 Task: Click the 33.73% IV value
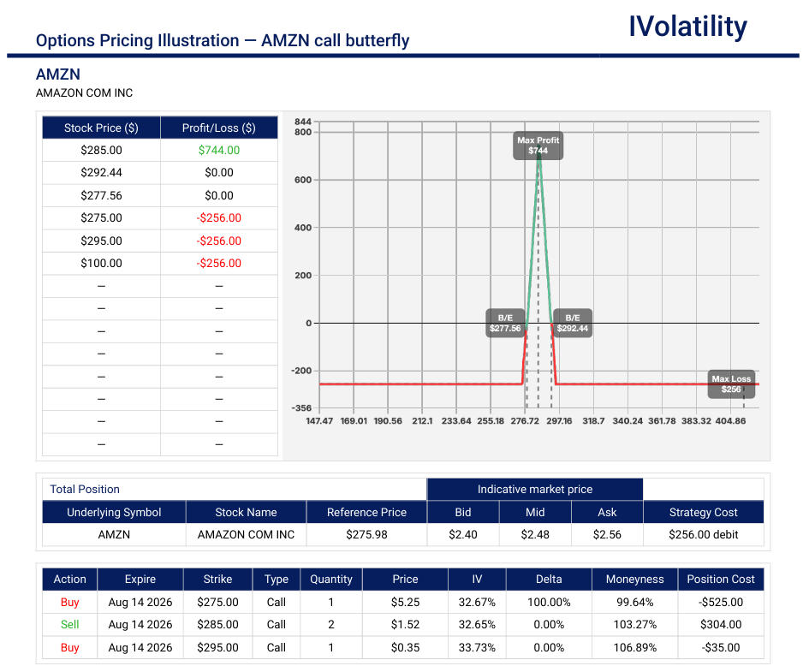pos(477,648)
